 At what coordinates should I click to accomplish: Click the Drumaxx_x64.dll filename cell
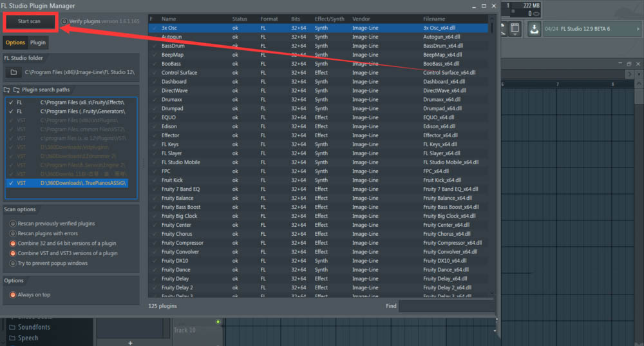(x=442, y=99)
